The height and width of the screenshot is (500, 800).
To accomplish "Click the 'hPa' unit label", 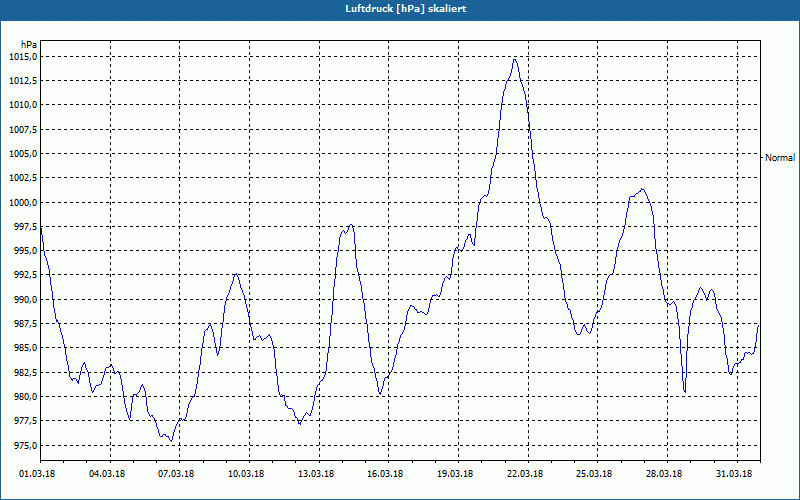I will pos(29,45).
